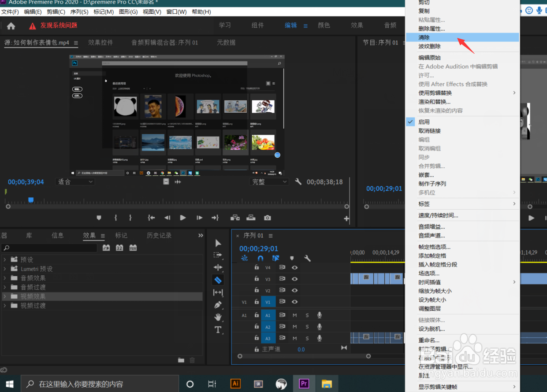Choose 取消链接 in the context menu

click(462, 131)
